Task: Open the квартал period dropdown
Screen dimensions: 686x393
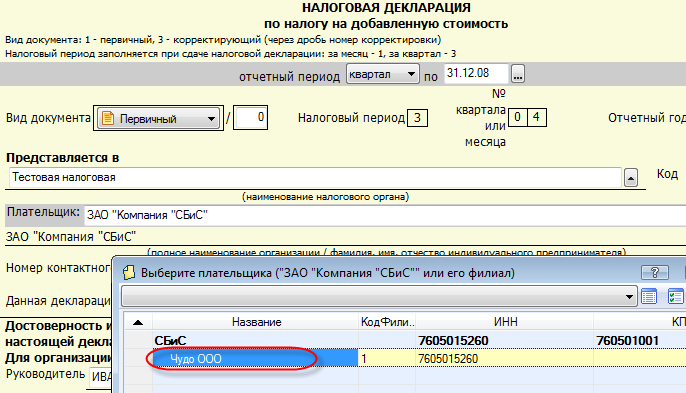Action: (x=382, y=74)
